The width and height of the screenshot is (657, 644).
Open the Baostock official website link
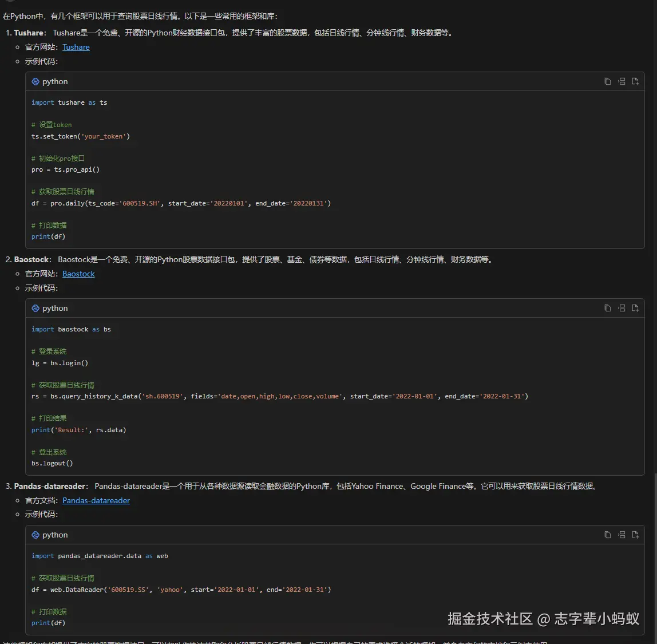[x=78, y=274]
